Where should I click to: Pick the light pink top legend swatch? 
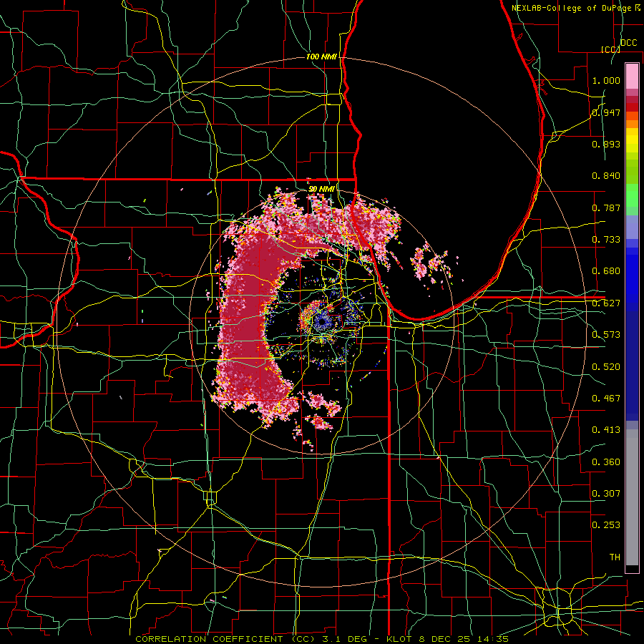632,76
